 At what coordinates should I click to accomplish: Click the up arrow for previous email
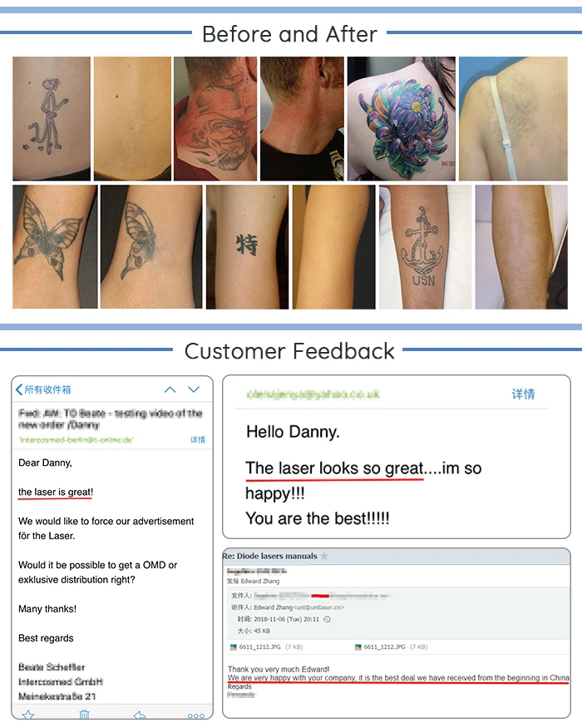(x=170, y=389)
